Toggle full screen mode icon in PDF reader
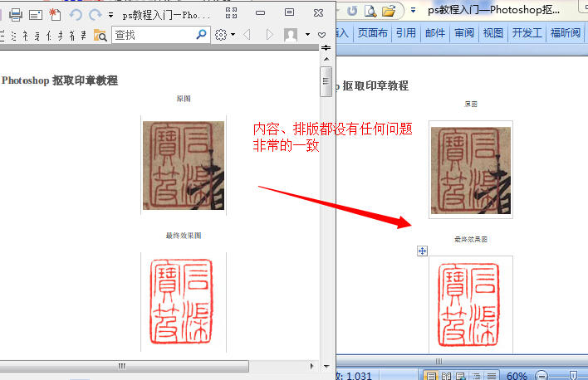588x380 pixels. coord(232,12)
